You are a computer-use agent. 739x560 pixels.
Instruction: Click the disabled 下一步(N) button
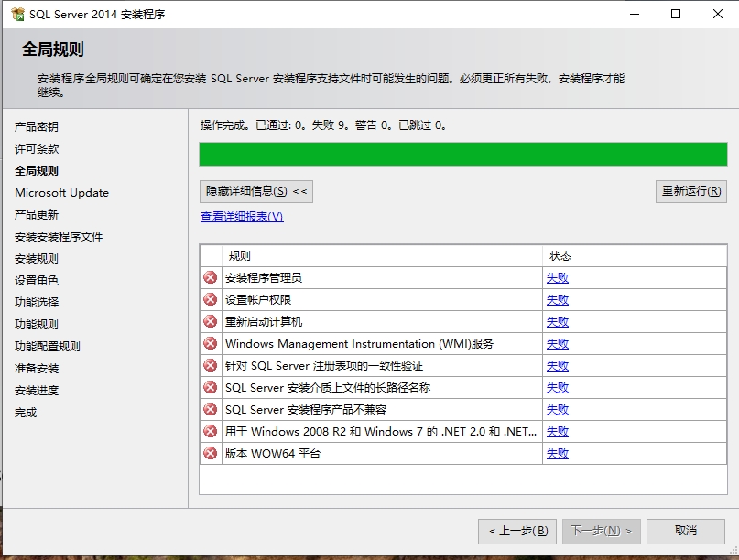(602, 532)
